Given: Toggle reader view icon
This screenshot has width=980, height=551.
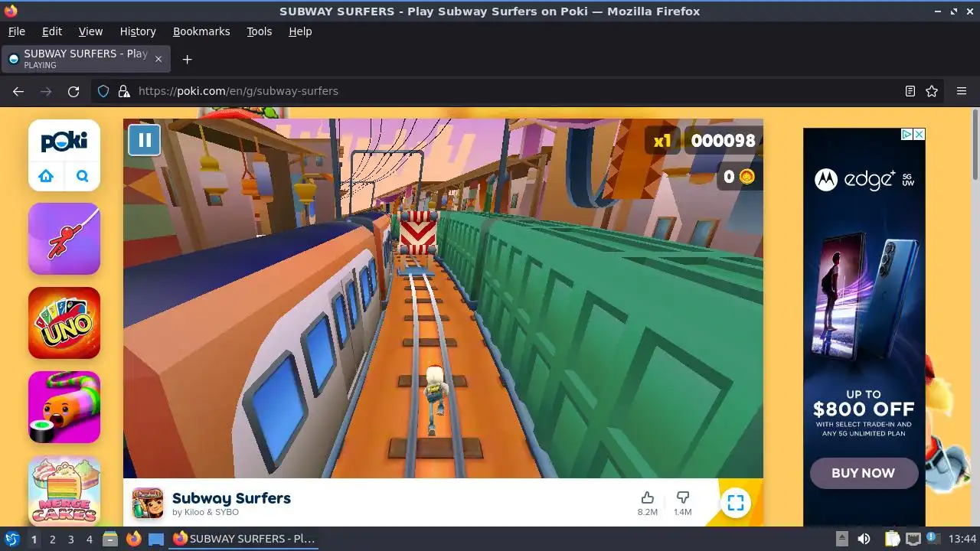Looking at the screenshot, I should coord(910,91).
